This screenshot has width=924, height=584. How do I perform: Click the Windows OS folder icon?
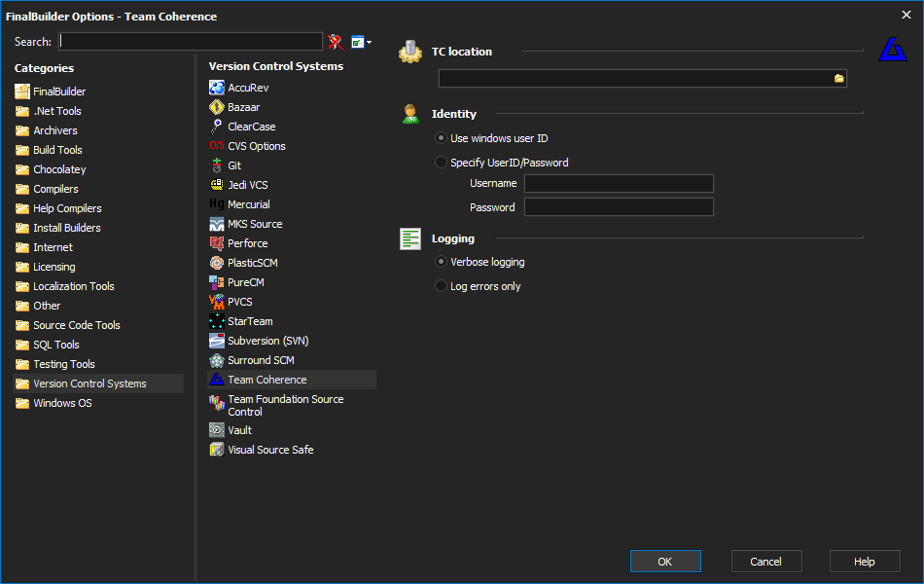coord(22,403)
